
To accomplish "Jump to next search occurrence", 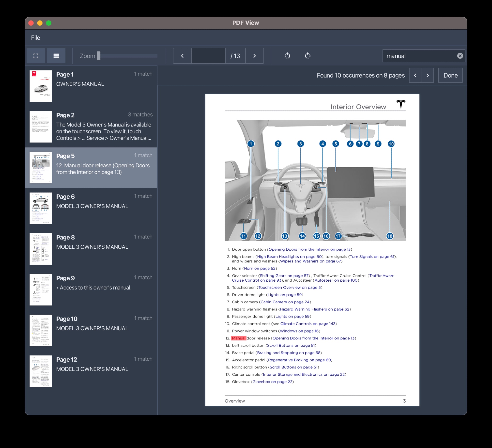I will 428,75.
